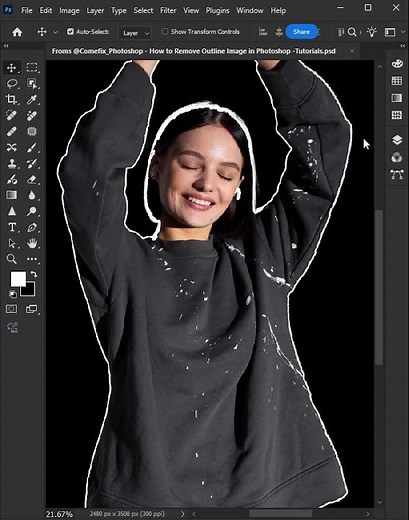Select the Patch tool
Screen dimensions: 409x520
point(32,131)
